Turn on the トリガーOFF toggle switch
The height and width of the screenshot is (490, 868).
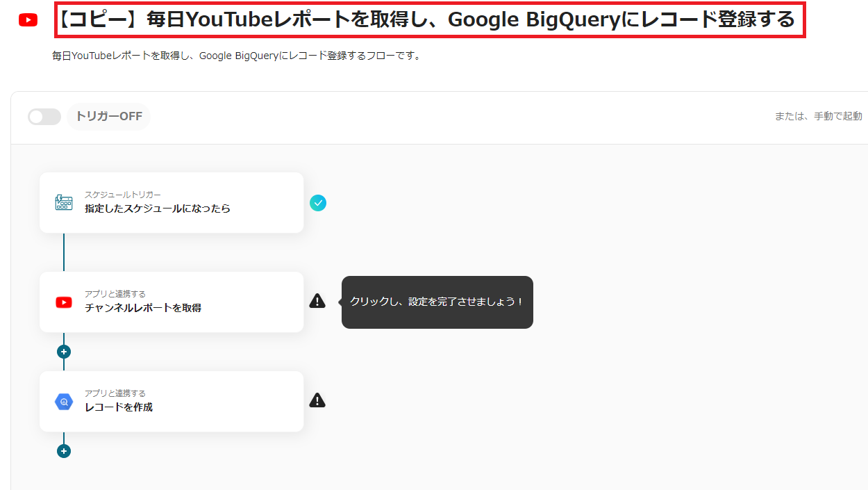(x=44, y=117)
